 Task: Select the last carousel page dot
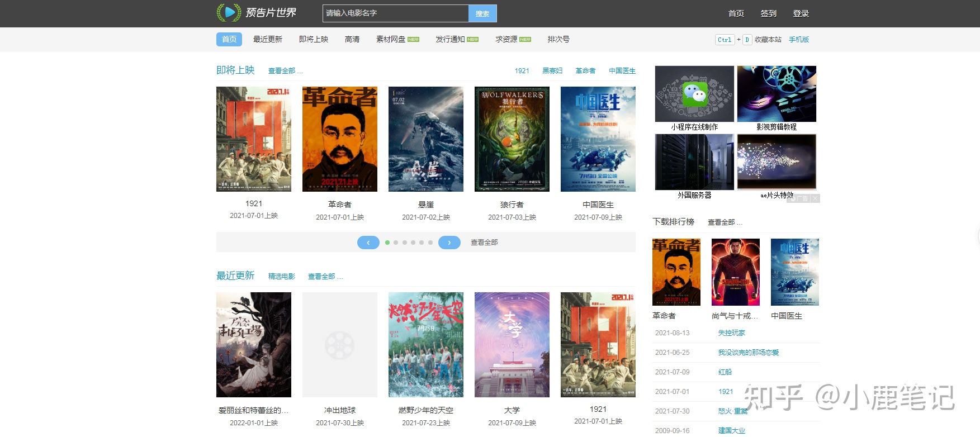(x=430, y=243)
